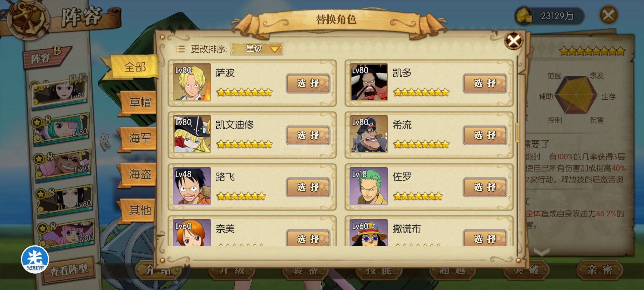Click the character list scrollbar handle

[x=517, y=132]
